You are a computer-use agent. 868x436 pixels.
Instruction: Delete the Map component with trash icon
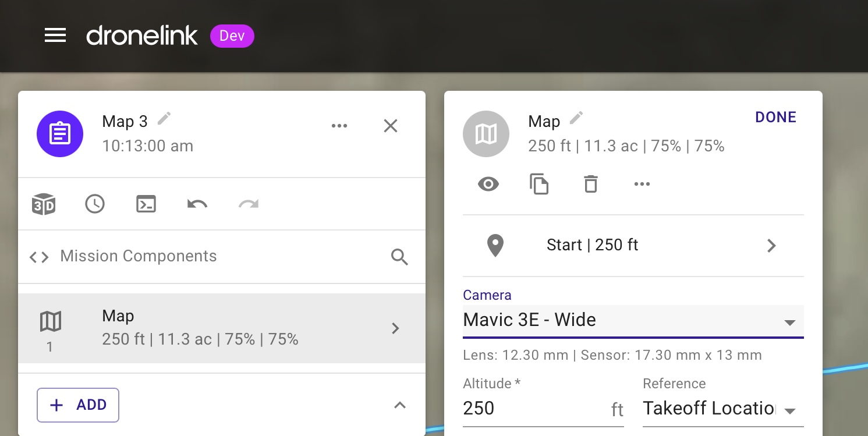point(590,185)
